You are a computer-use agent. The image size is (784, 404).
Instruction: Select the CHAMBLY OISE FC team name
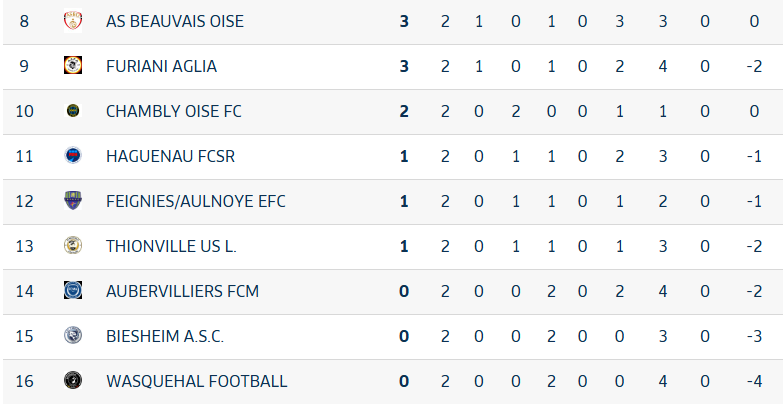point(173,111)
